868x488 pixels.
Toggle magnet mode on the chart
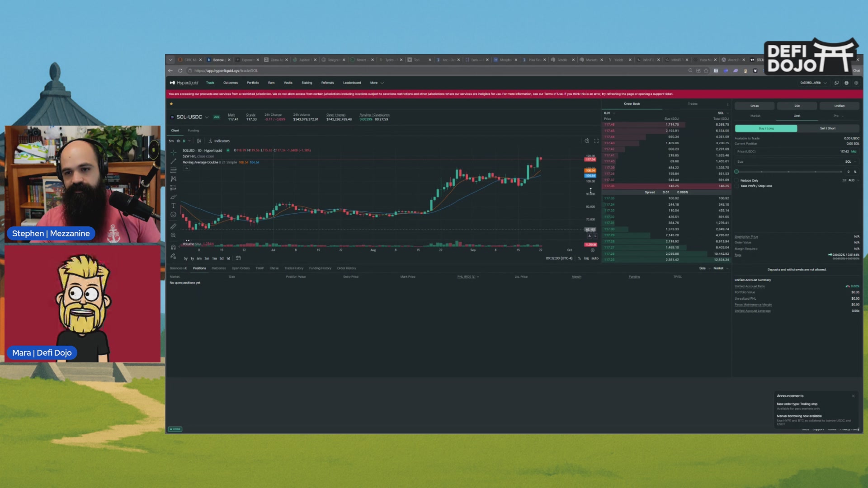(173, 247)
